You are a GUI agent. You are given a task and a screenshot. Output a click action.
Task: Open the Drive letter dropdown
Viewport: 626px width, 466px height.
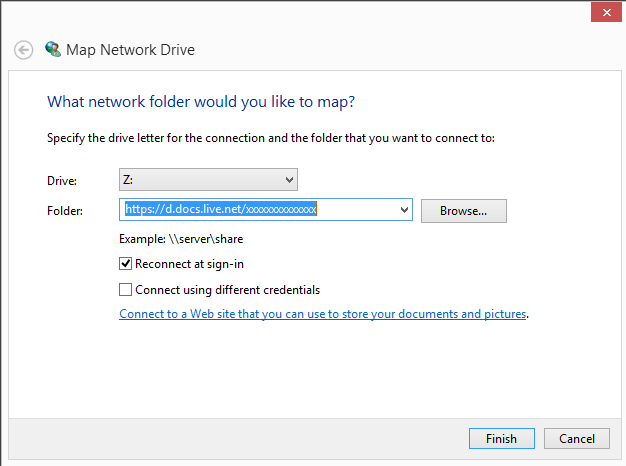coord(208,180)
